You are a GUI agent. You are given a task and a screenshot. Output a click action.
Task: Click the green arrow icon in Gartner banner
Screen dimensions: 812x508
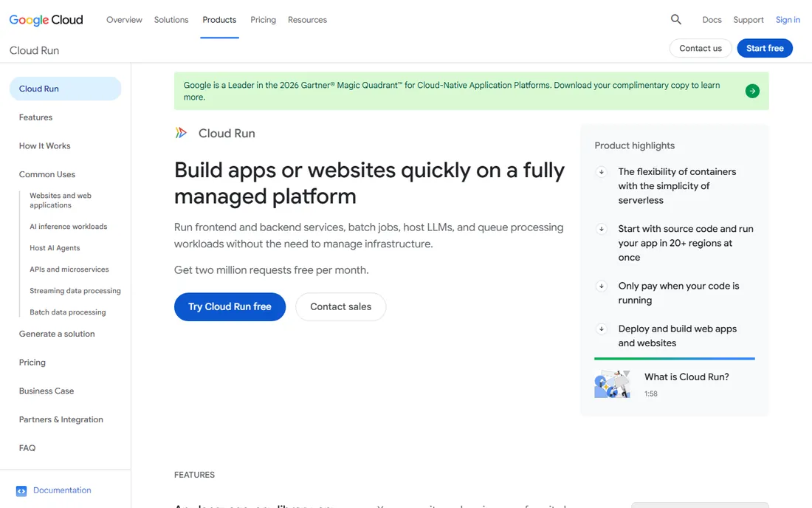(x=752, y=91)
